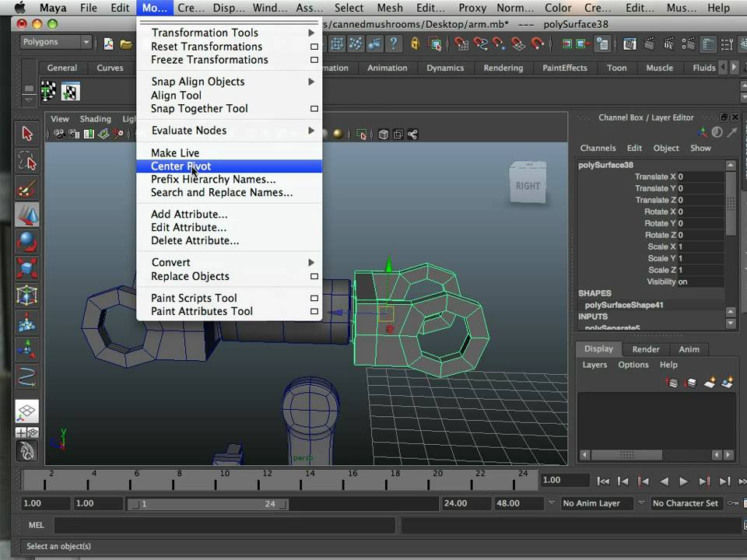Switch to the Rendering shelf tab

tap(503, 68)
